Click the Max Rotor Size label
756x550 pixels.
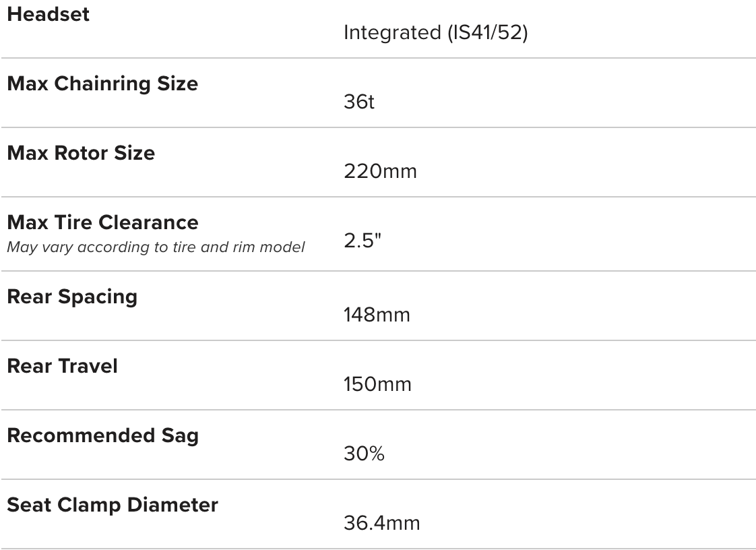coord(81,153)
